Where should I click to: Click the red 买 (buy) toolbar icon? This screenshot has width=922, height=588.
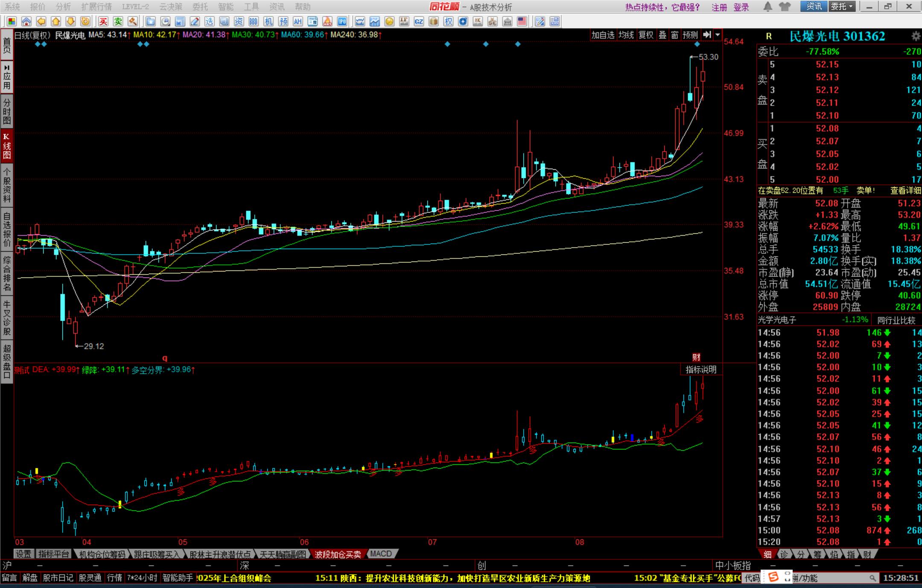point(103,21)
